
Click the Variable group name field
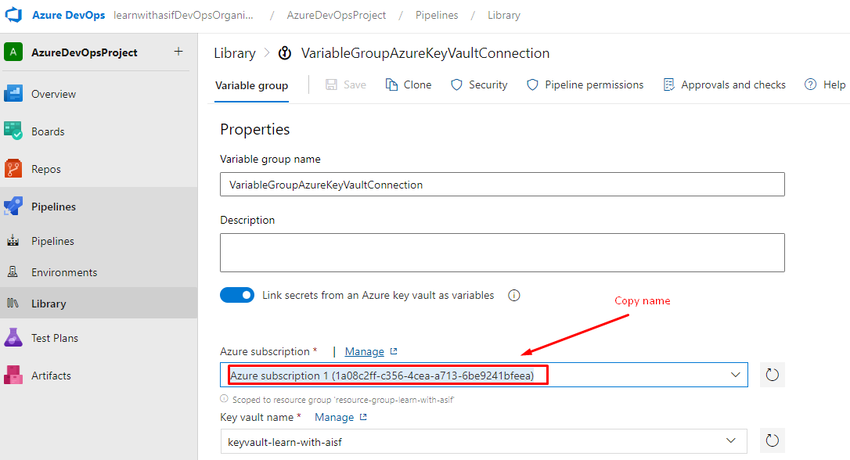pyautogui.click(x=501, y=185)
